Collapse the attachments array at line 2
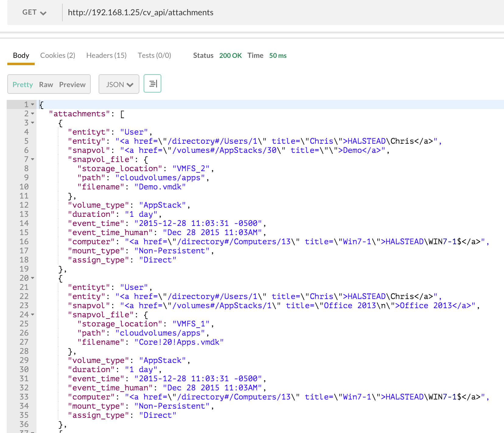 [x=33, y=114]
